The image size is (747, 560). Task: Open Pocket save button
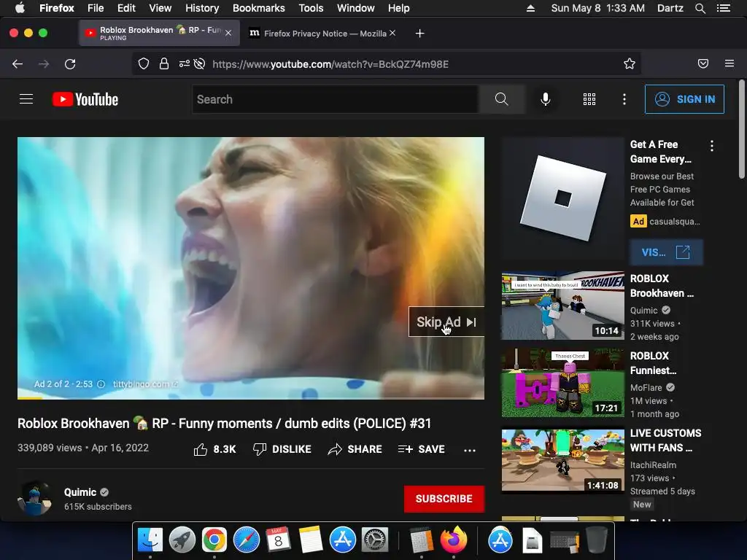[703, 64]
